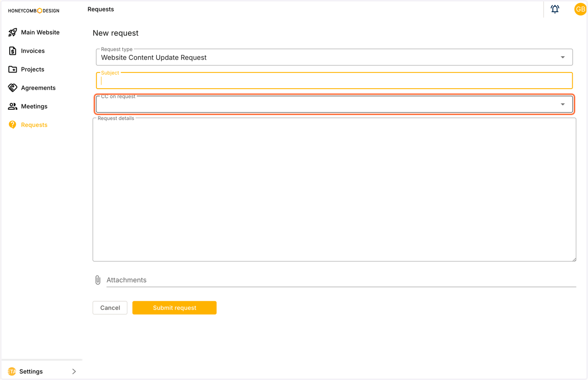Click the Honeycomb Design logo

pyautogui.click(x=34, y=11)
